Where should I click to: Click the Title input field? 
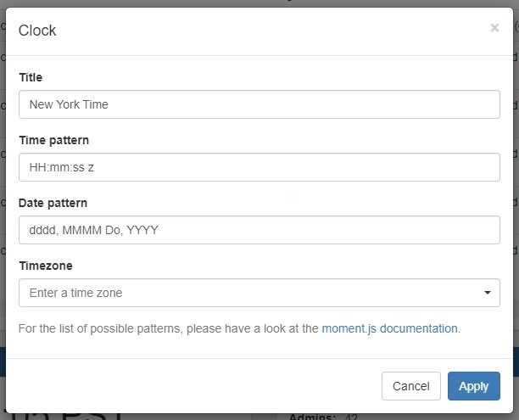click(x=259, y=104)
